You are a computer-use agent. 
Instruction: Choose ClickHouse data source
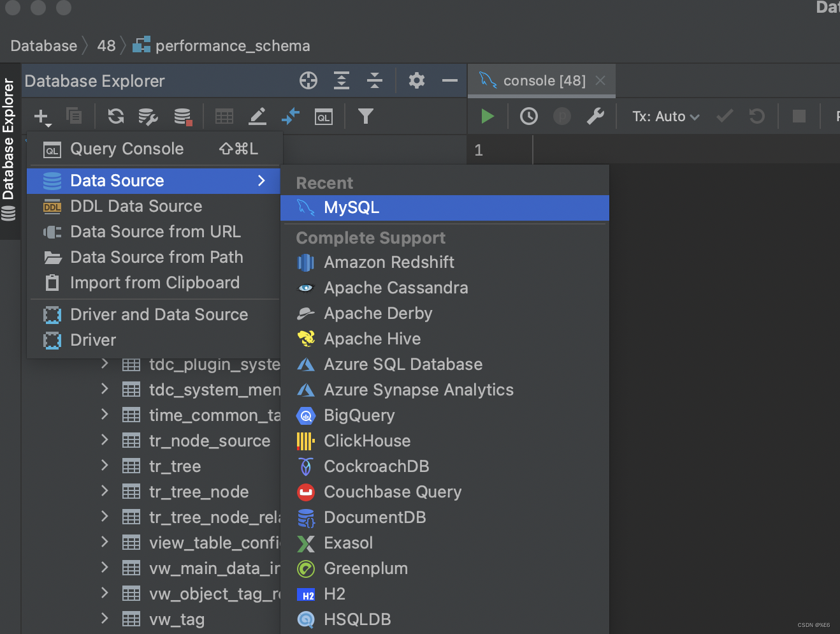(x=445, y=441)
